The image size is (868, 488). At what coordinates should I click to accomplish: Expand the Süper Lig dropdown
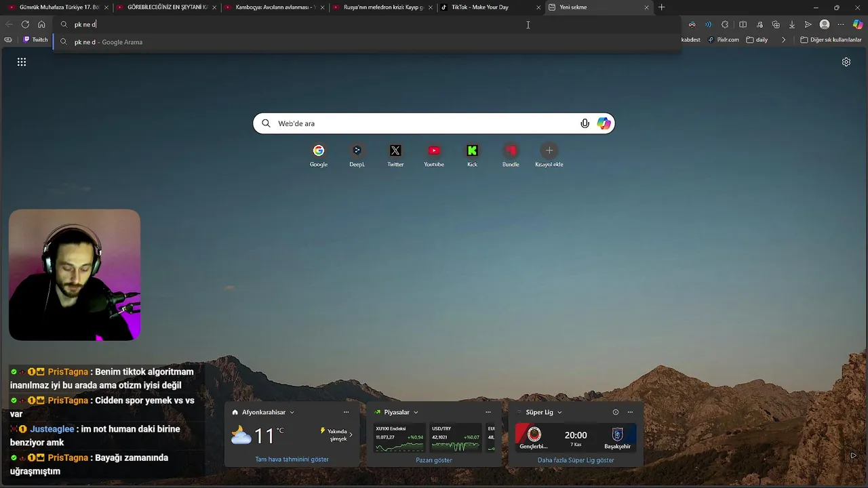pos(559,412)
